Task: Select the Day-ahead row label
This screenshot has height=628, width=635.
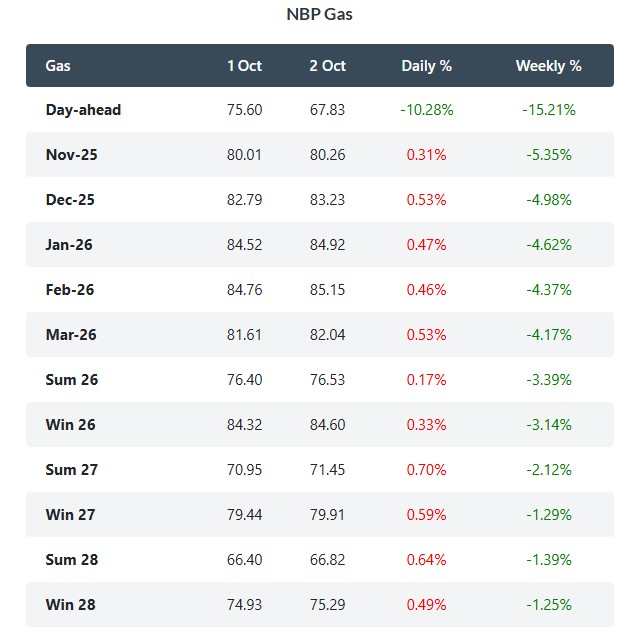Action: click(83, 110)
